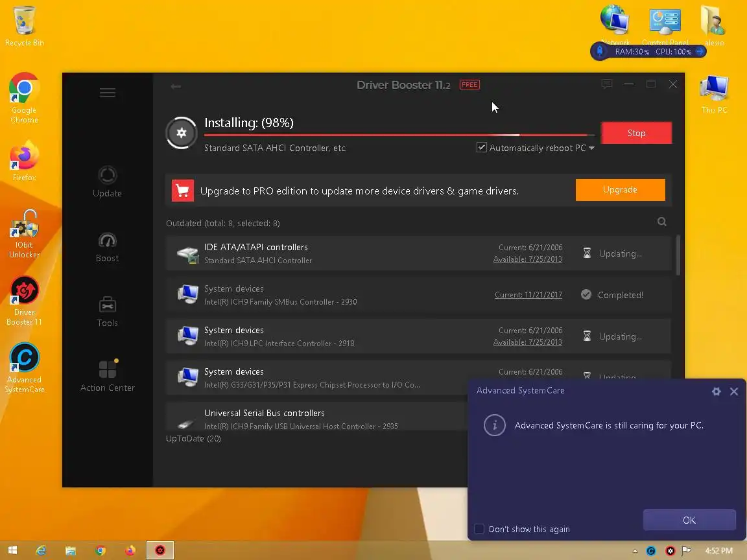Viewport: 747px width, 560px height.
Task: Click OK in Advanced SystemCare popup
Action: pos(689,520)
